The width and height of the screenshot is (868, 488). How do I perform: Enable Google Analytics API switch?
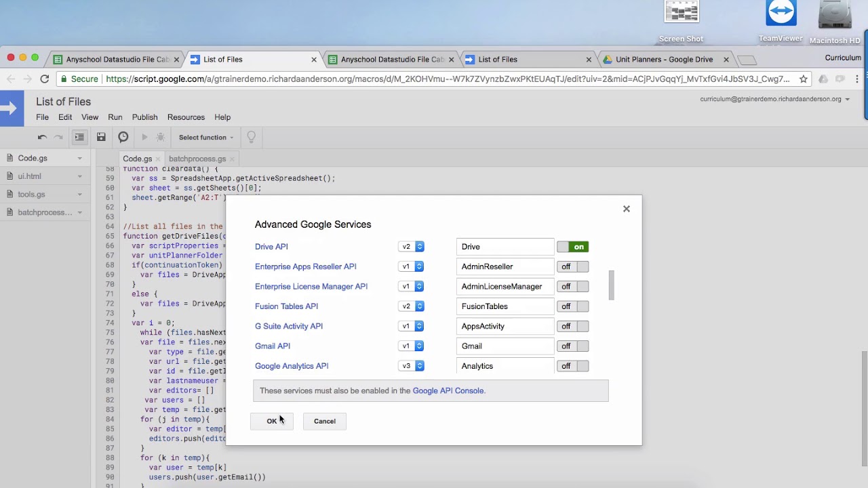(x=573, y=366)
